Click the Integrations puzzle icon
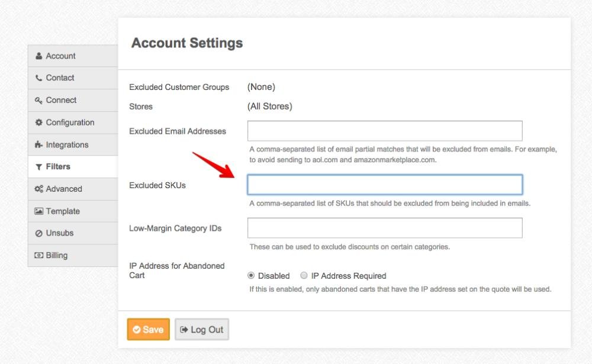 click(x=39, y=145)
